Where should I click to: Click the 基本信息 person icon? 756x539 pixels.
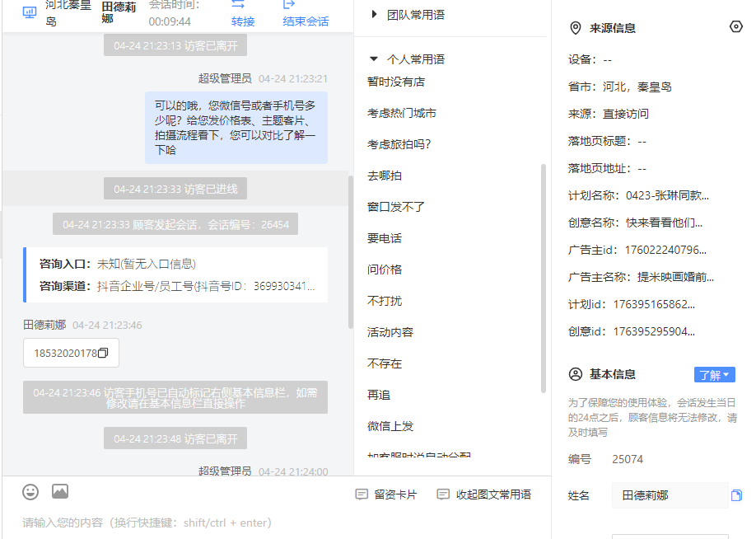click(576, 374)
